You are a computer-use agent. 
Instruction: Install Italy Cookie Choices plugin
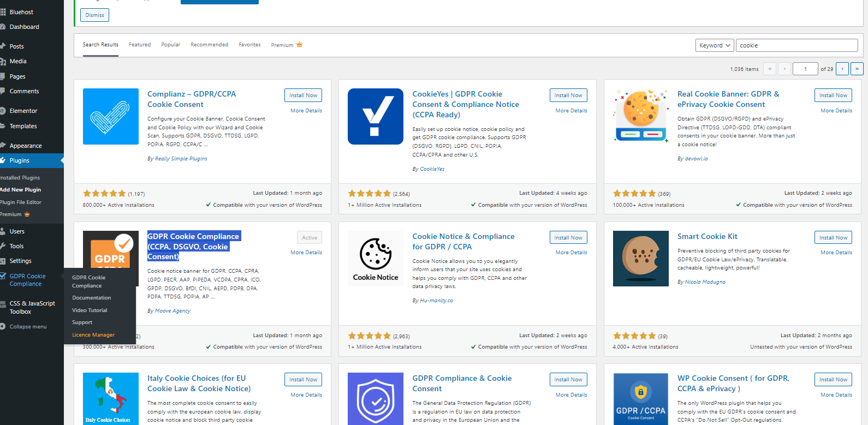tap(303, 379)
